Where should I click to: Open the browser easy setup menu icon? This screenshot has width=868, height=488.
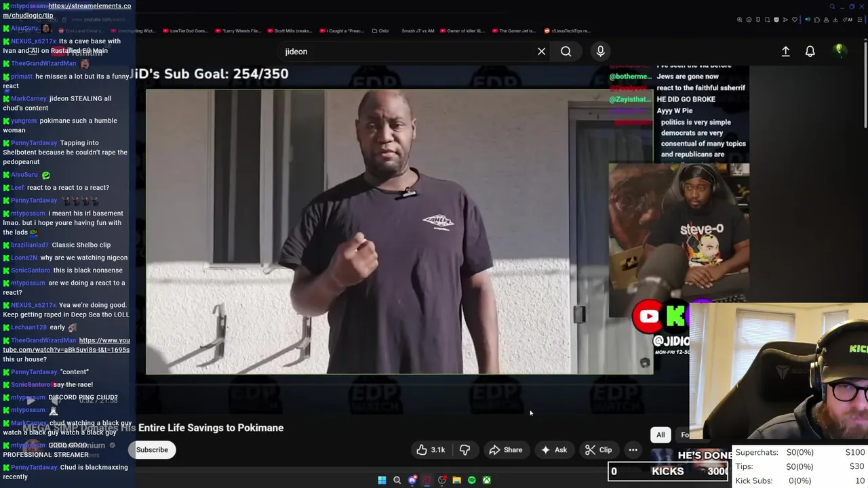[859, 20]
